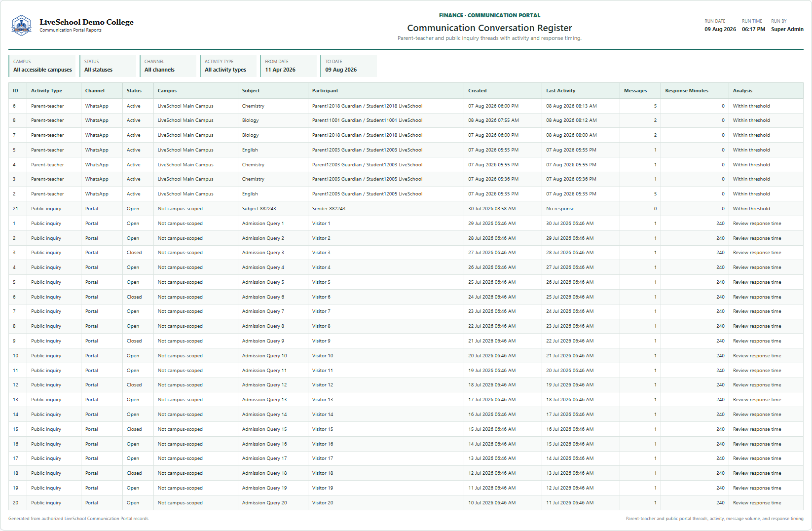Click subject 'Admission Query 7'

pyautogui.click(x=262, y=311)
